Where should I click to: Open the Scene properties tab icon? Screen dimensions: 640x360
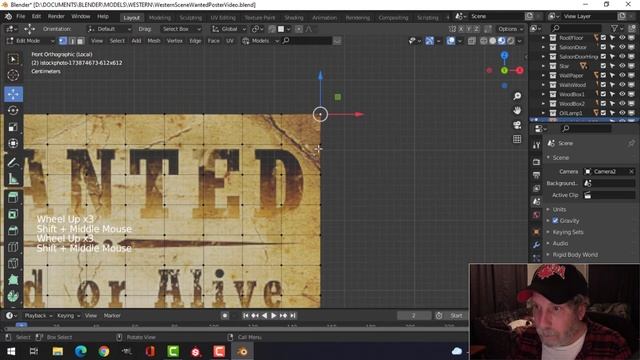coord(536,202)
